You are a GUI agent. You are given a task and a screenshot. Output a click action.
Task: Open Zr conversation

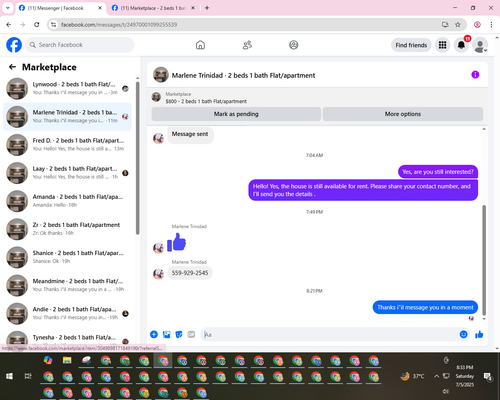(68, 229)
